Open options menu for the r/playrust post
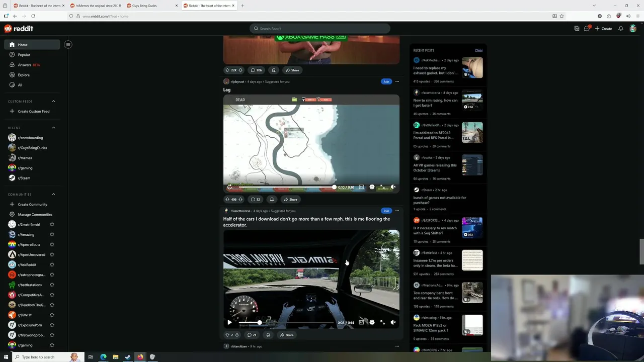Screen dimensions: 644x362 click(x=397, y=81)
